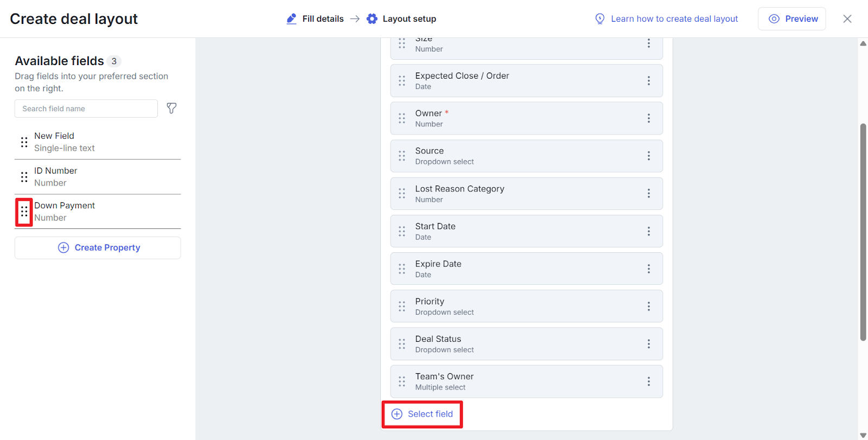868x440 pixels.
Task: Open Learn how to create deal layout link
Action: [667, 19]
